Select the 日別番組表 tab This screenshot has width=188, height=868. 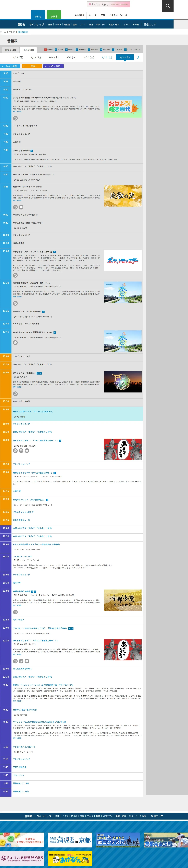(x=28, y=50)
